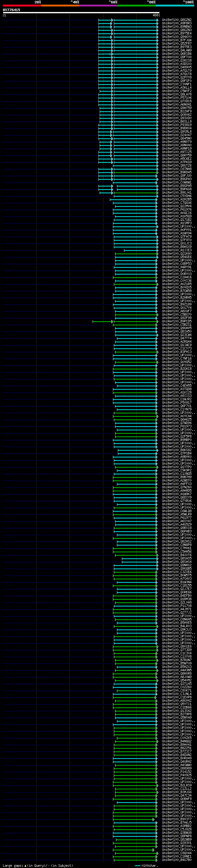Select hit UniRef100_P50917
The image size is (197, 868).
pos(177,402)
